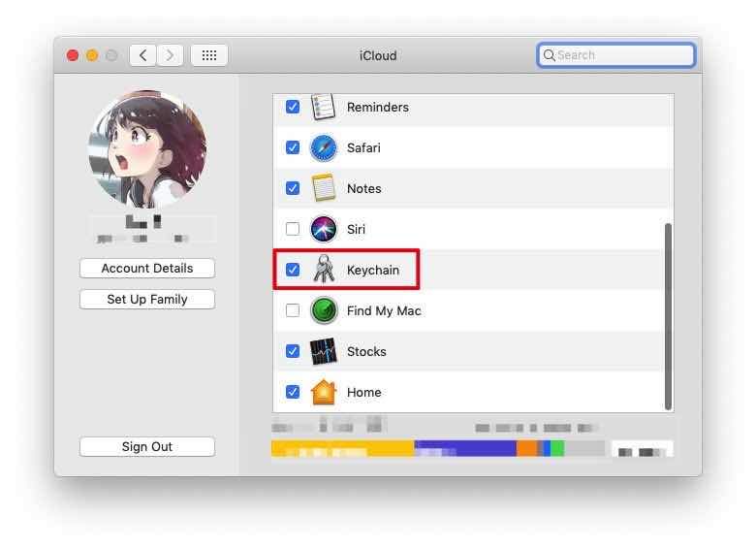Click the yellow segment of storage bar
Image resolution: width=756 pixels, height=548 pixels.
coord(343,448)
